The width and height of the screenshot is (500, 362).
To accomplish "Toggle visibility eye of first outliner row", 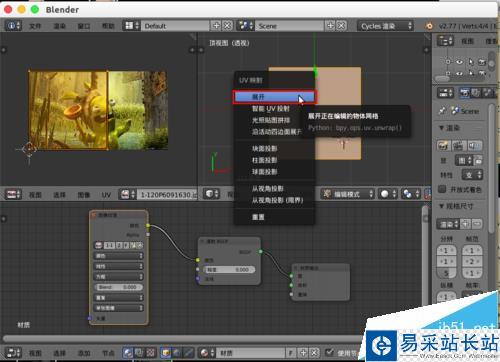I will [460, 62].
